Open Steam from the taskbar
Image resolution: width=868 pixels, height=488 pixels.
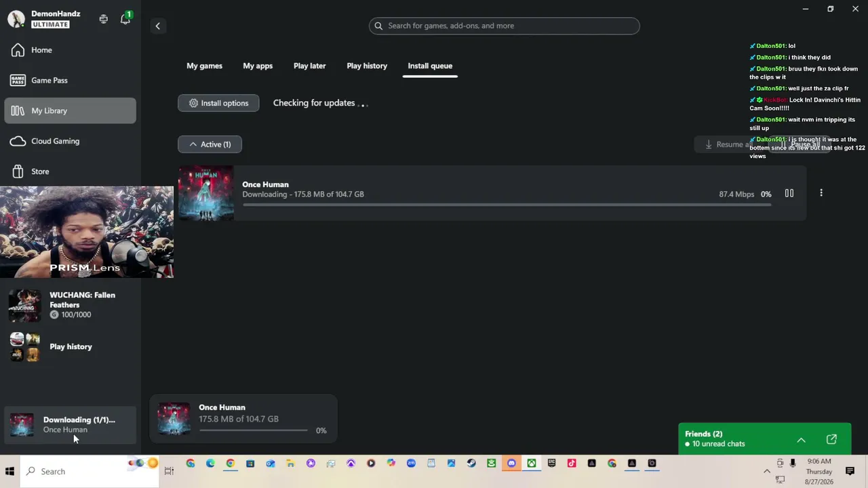pos(471,464)
